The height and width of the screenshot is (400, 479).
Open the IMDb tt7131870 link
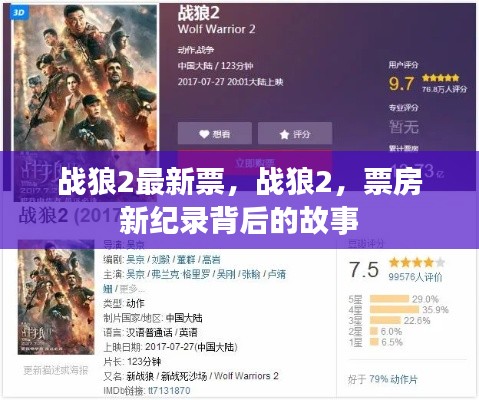(x=169, y=390)
